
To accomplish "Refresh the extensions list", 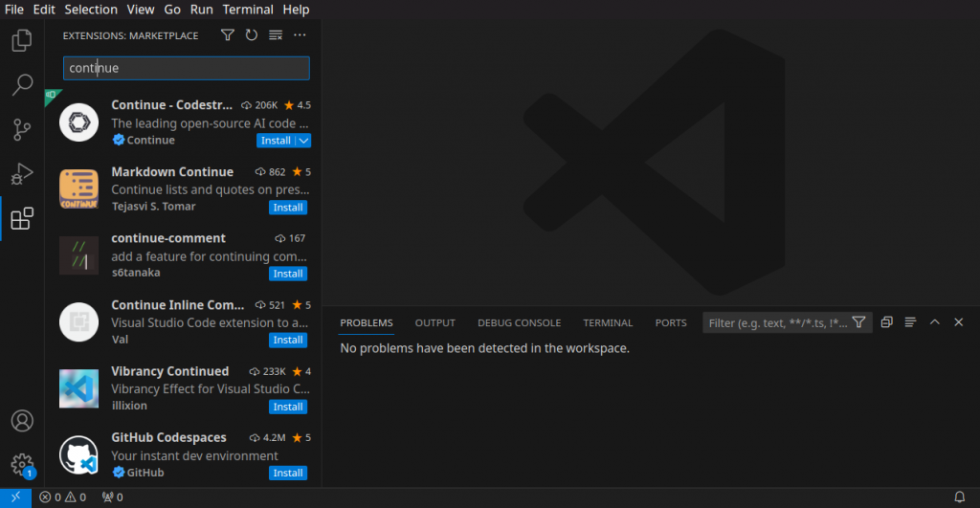I will tap(251, 35).
